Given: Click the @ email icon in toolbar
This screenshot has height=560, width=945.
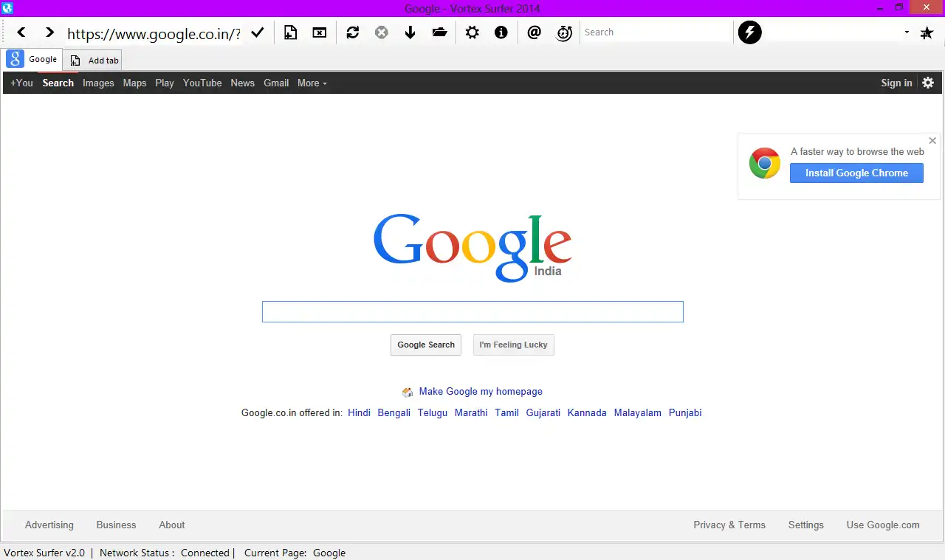Looking at the screenshot, I should (x=535, y=32).
